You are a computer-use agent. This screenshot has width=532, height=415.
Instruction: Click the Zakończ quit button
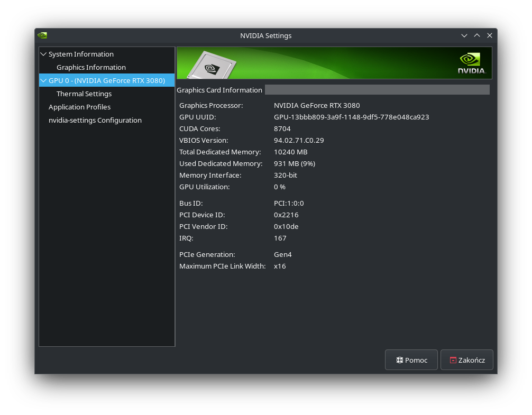click(x=467, y=359)
